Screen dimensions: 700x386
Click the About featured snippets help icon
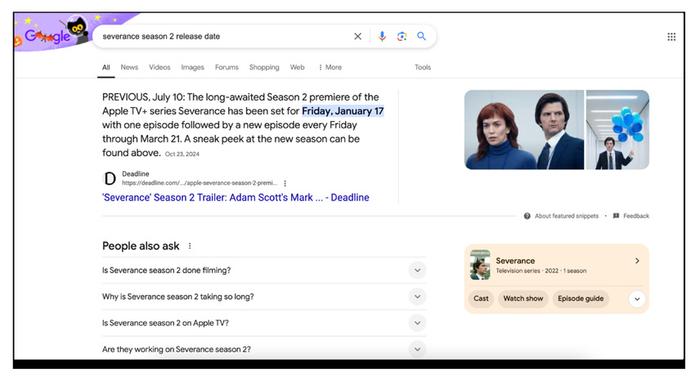point(527,216)
